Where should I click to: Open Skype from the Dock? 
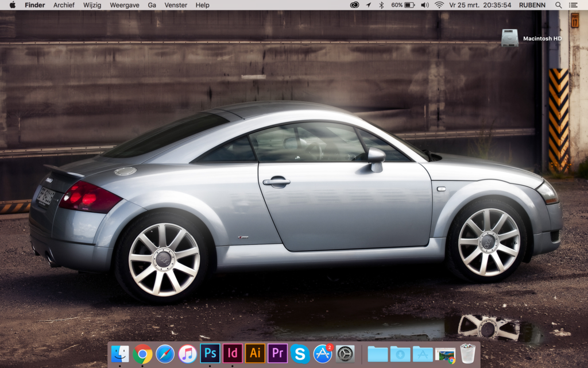coord(300,354)
